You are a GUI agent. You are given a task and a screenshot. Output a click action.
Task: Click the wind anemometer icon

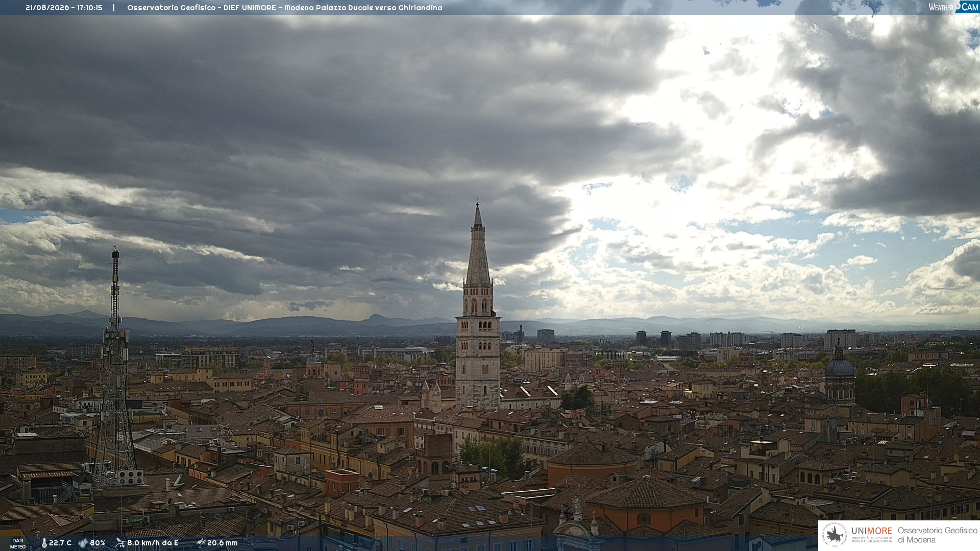coord(120,543)
